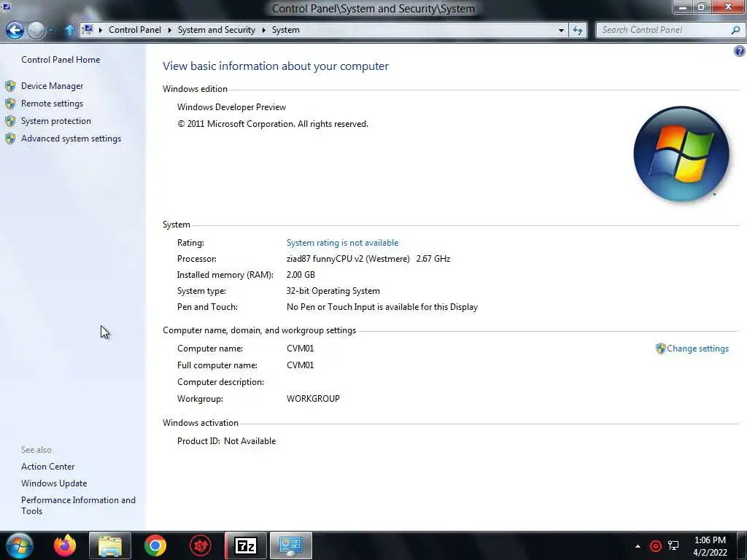
Task: Select the 32-bit Operating System value
Action: coord(333,291)
